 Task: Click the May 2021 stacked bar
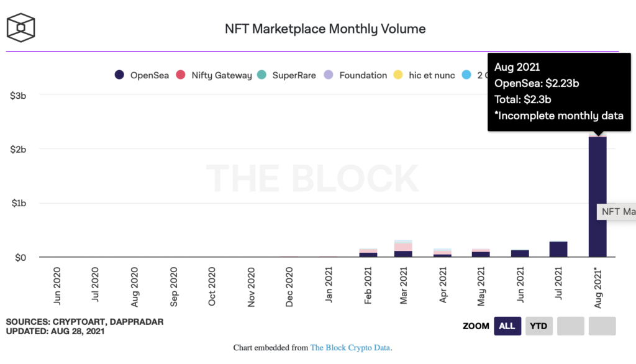(481, 253)
